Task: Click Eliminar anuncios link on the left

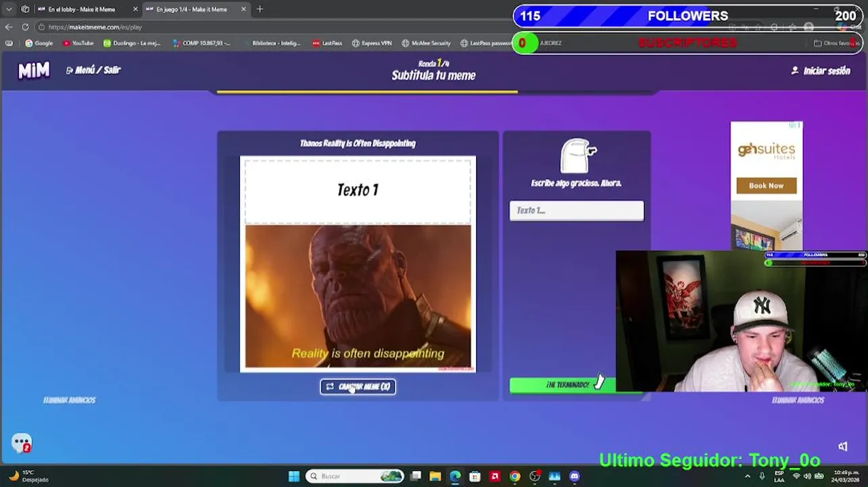Action: coord(69,400)
